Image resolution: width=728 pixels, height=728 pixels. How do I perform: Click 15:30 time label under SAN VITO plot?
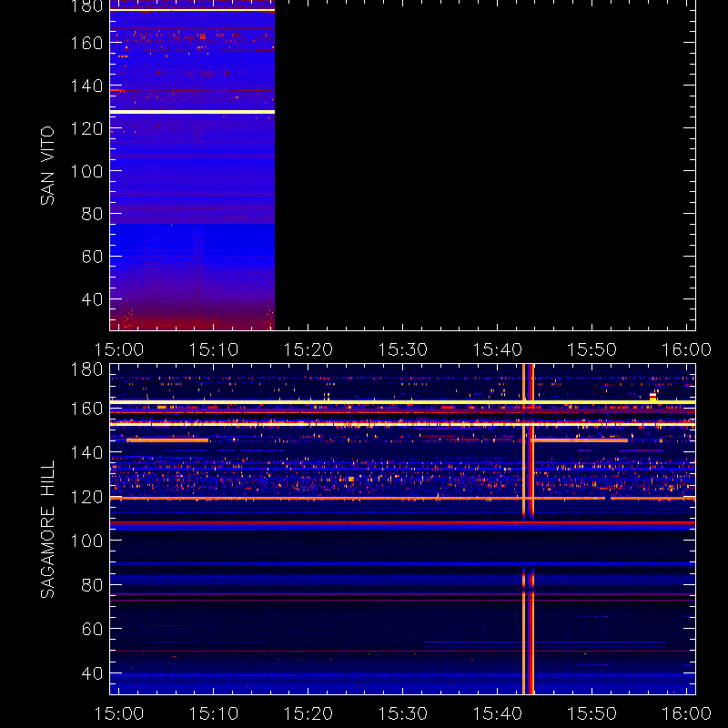point(403,349)
